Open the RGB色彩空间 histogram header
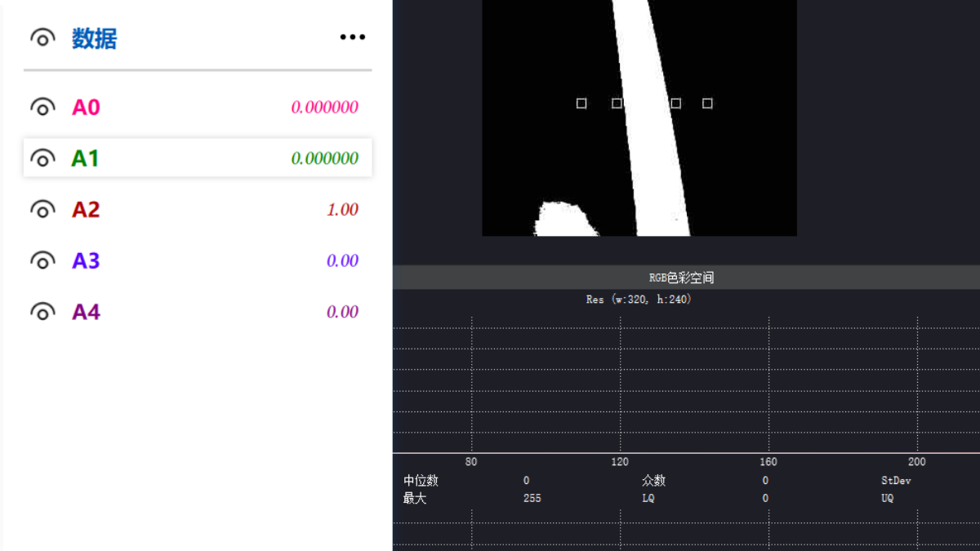The image size is (980, 551). pos(686,278)
